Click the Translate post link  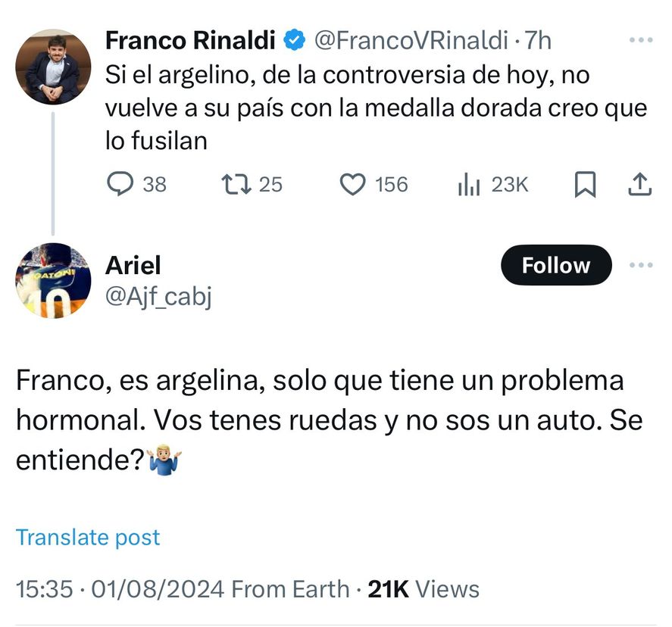pyautogui.click(x=88, y=537)
